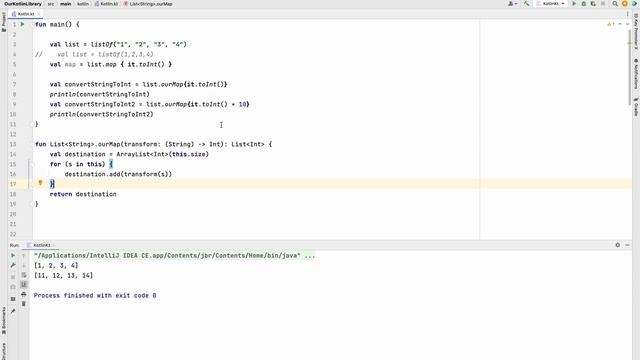Screen dimensions: 640x360
Task: Click line number 13 in the gutter
Action: (13, 144)
